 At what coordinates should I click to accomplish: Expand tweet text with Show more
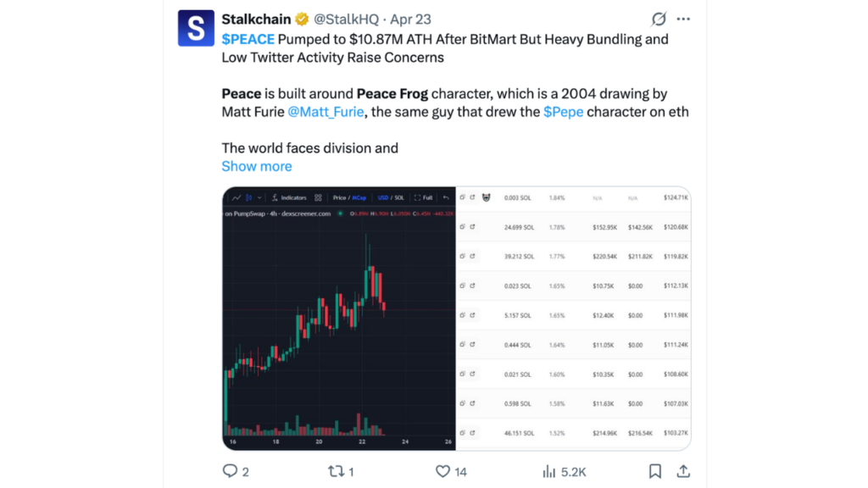[256, 166]
